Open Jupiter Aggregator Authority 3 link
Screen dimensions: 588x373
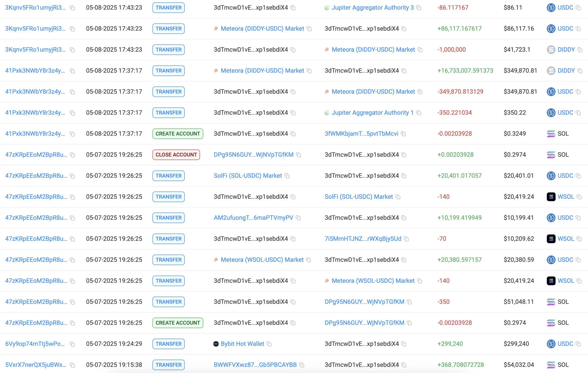(373, 8)
